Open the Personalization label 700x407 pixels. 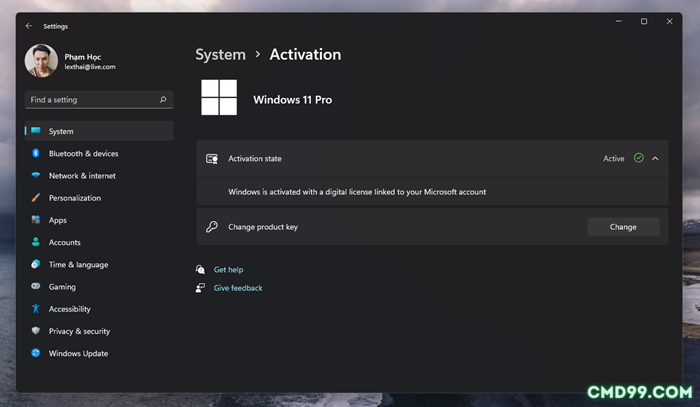75,198
